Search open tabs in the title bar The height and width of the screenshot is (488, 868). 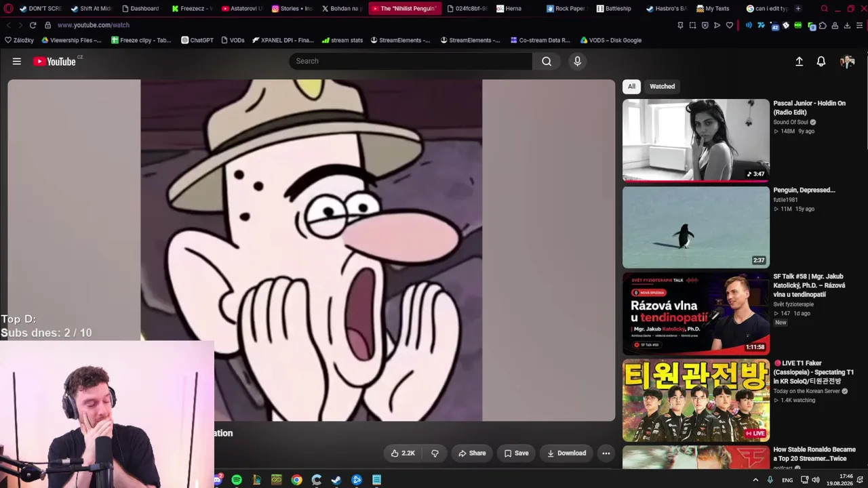click(x=824, y=9)
